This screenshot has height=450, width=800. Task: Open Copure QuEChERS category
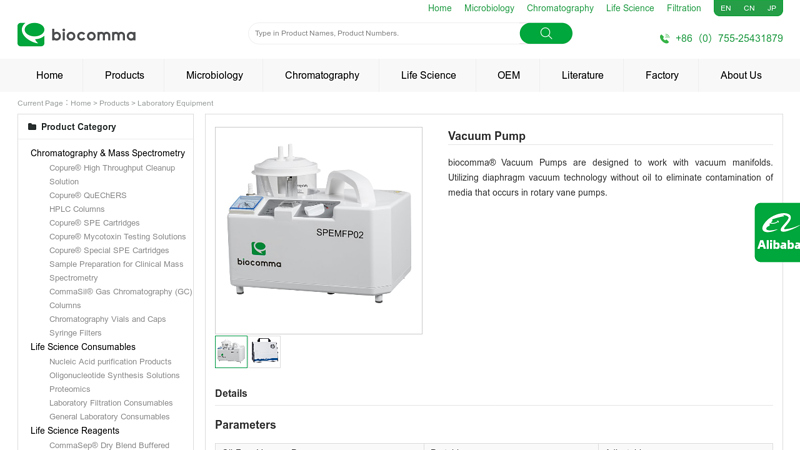(88, 195)
